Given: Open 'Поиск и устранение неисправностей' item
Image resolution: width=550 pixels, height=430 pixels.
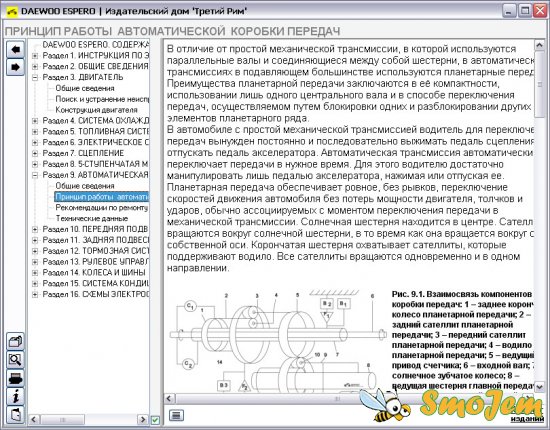Looking at the screenshot, I should pyautogui.click(x=102, y=99).
